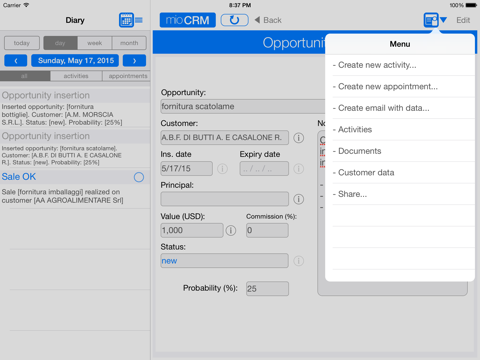The width and height of the screenshot is (480, 360).
Task: Tap the Edit button
Action: (x=463, y=20)
